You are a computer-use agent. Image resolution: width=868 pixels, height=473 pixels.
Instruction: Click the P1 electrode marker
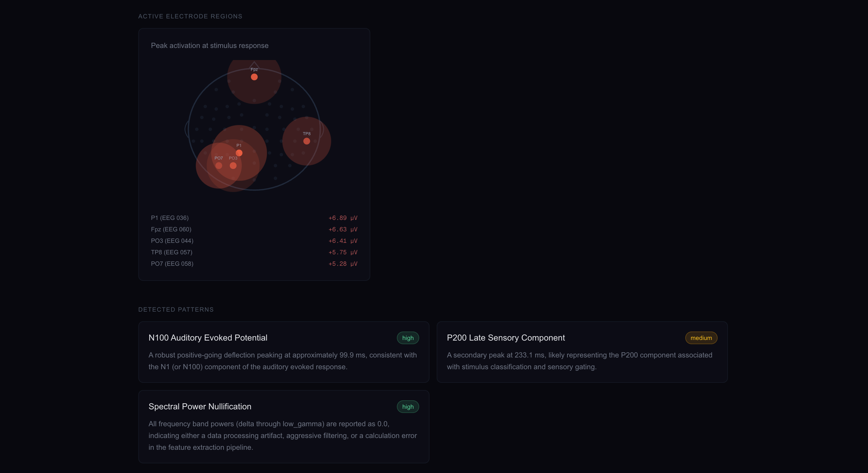(239, 153)
